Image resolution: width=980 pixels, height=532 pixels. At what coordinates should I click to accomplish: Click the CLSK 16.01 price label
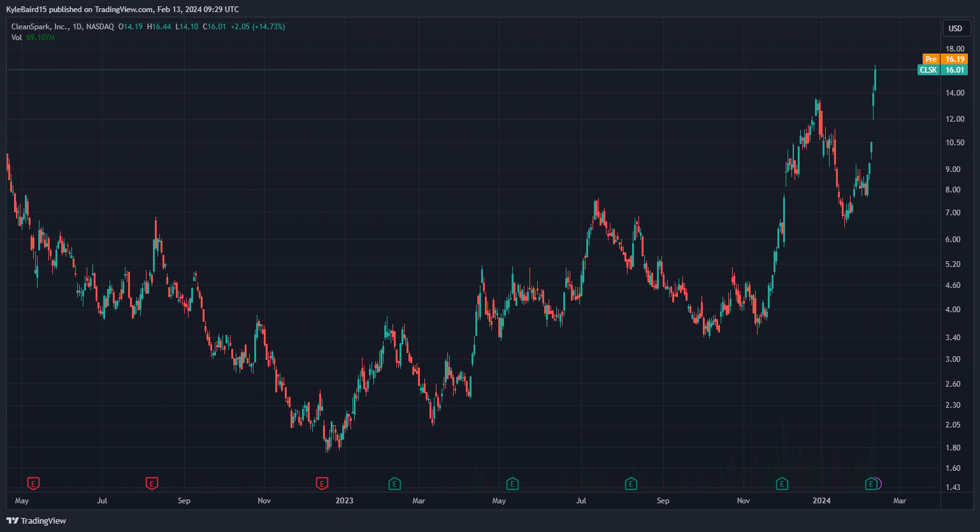942,70
